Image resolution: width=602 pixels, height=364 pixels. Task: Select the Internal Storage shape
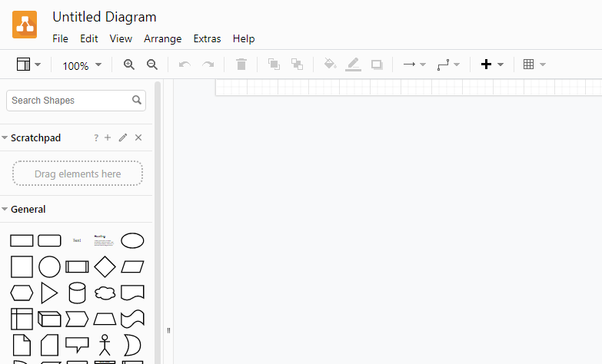(22, 319)
